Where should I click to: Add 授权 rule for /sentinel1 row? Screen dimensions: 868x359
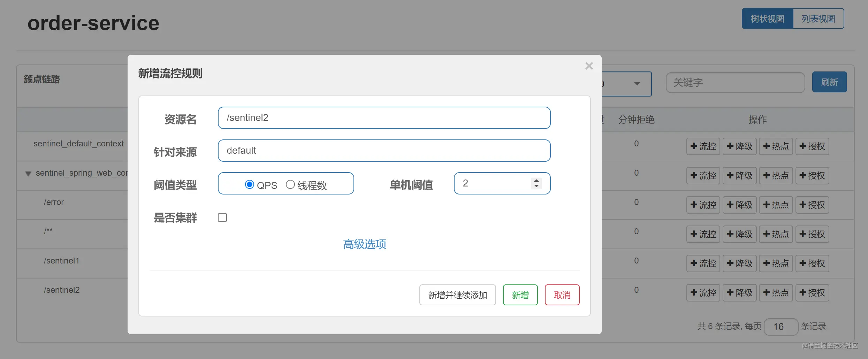(812, 263)
